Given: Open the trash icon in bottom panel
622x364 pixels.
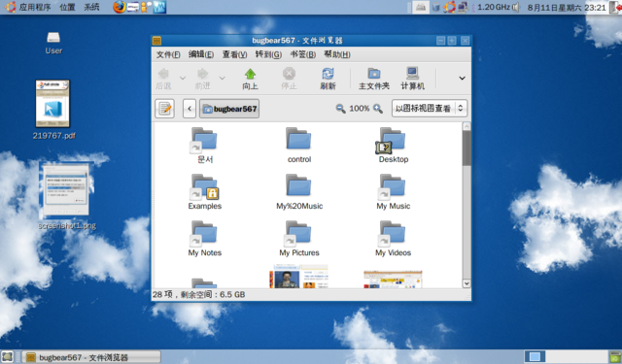Looking at the screenshot, I should tap(615, 356).
